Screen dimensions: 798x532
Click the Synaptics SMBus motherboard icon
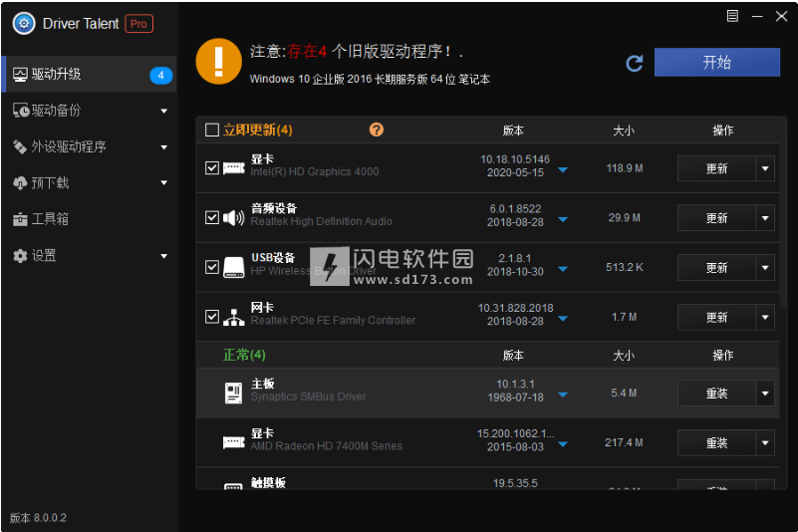coord(233,393)
